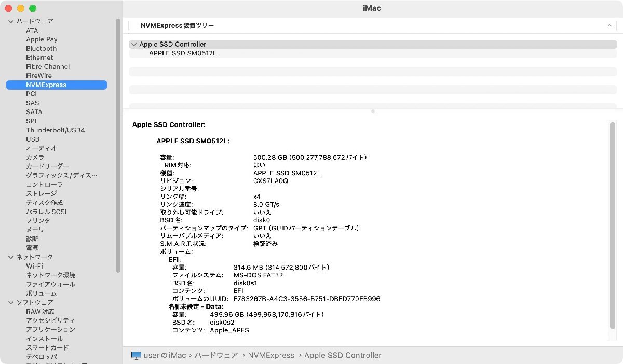
Task: Select Ethernet in the sidebar
Action: click(39, 58)
